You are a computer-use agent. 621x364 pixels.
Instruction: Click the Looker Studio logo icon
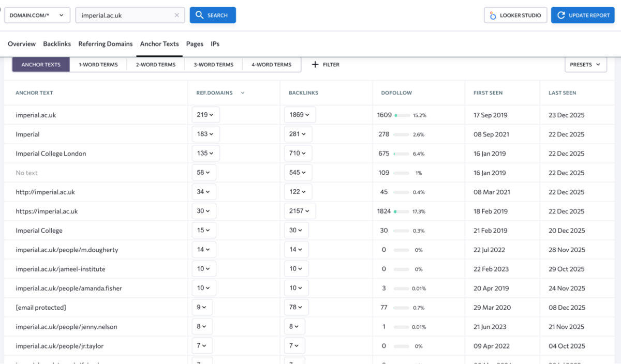click(x=493, y=16)
